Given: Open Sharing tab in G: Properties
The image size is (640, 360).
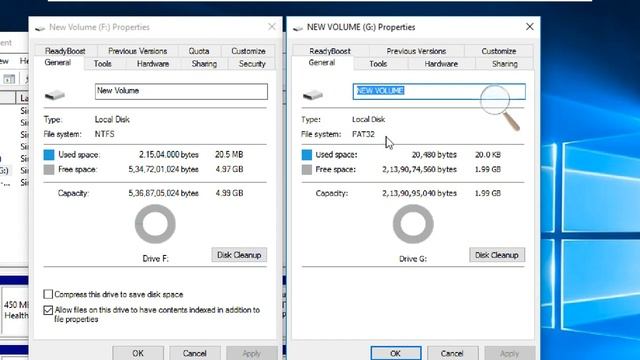Looking at the screenshot, I should (504, 64).
